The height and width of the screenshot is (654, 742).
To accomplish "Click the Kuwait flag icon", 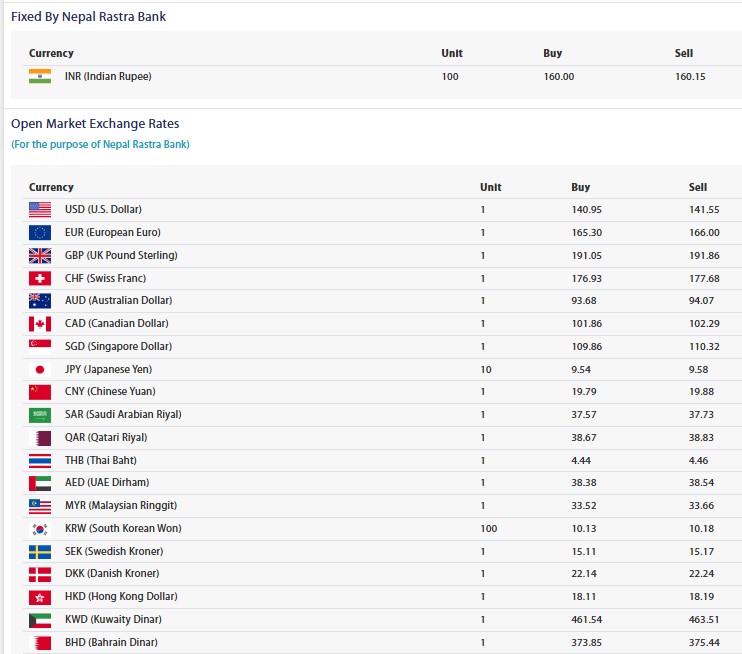I will [40, 620].
